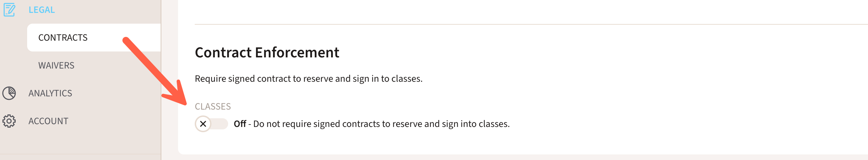Select CONTRACTS in the Legal submenu
Image resolution: width=868 pixels, height=160 pixels.
click(63, 38)
